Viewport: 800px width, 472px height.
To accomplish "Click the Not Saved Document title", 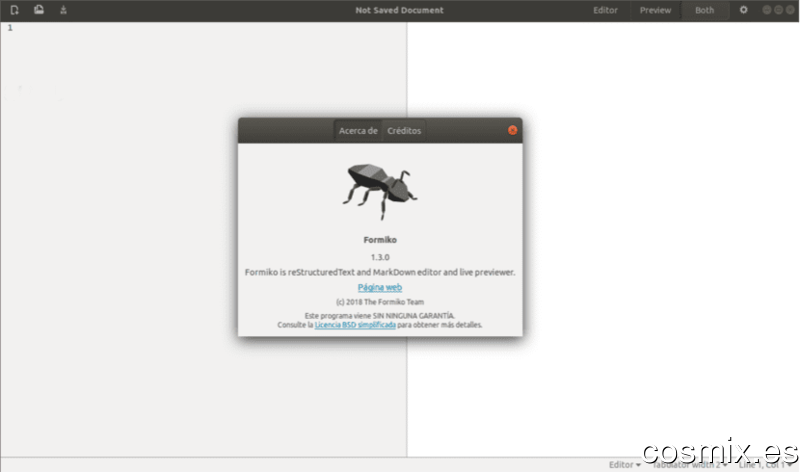I will 399,10.
